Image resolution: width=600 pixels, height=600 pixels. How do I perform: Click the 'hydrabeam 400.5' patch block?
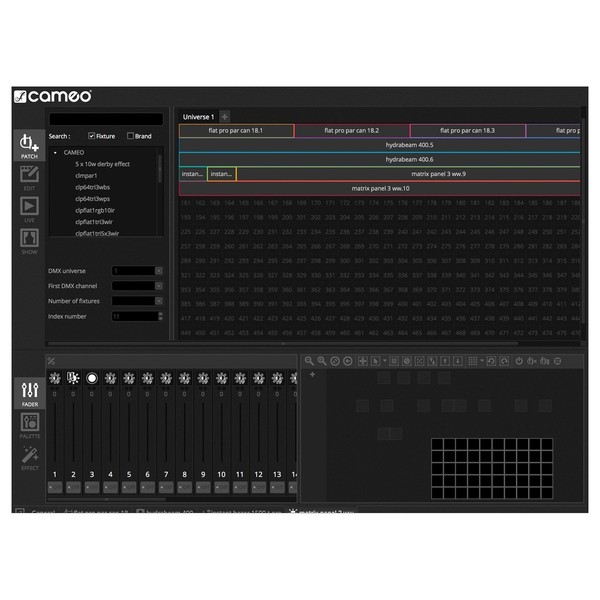coord(380,145)
